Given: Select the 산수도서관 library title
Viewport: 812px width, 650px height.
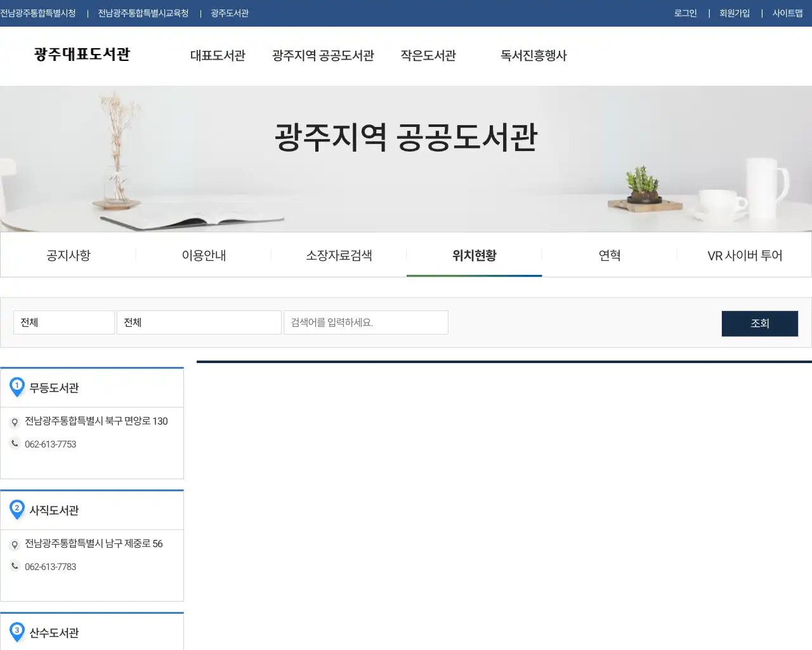Looking at the screenshot, I should point(54,633).
